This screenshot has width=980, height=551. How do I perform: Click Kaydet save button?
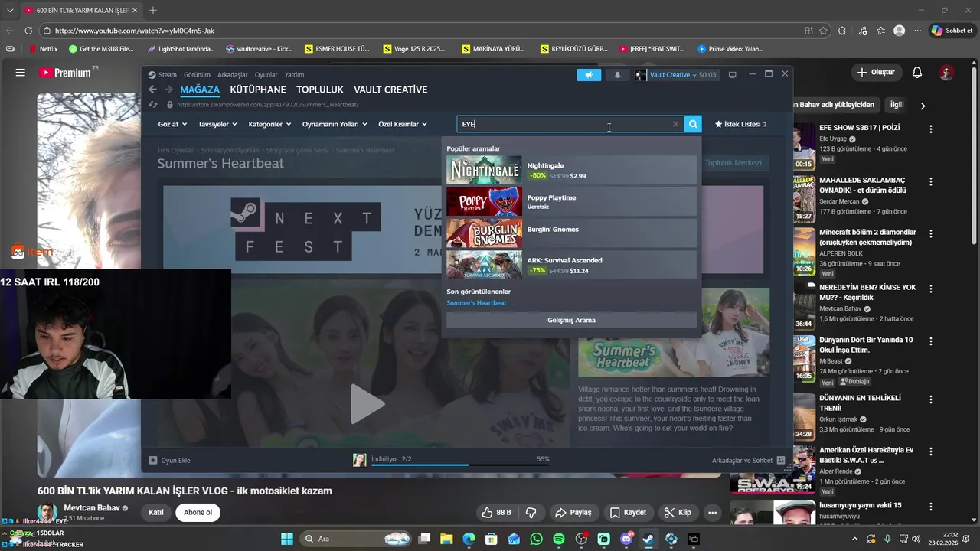click(x=629, y=513)
